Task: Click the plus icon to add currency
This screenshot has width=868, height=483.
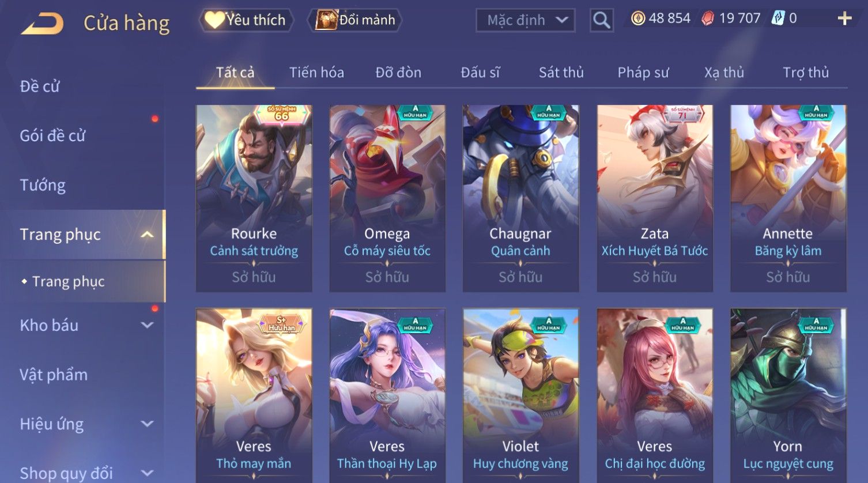Action: [x=844, y=19]
